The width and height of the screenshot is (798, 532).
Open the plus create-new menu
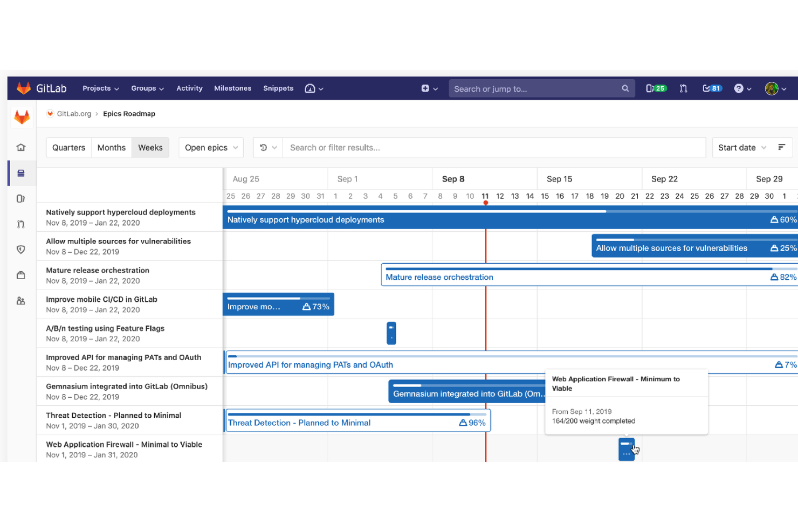(429, 88)
